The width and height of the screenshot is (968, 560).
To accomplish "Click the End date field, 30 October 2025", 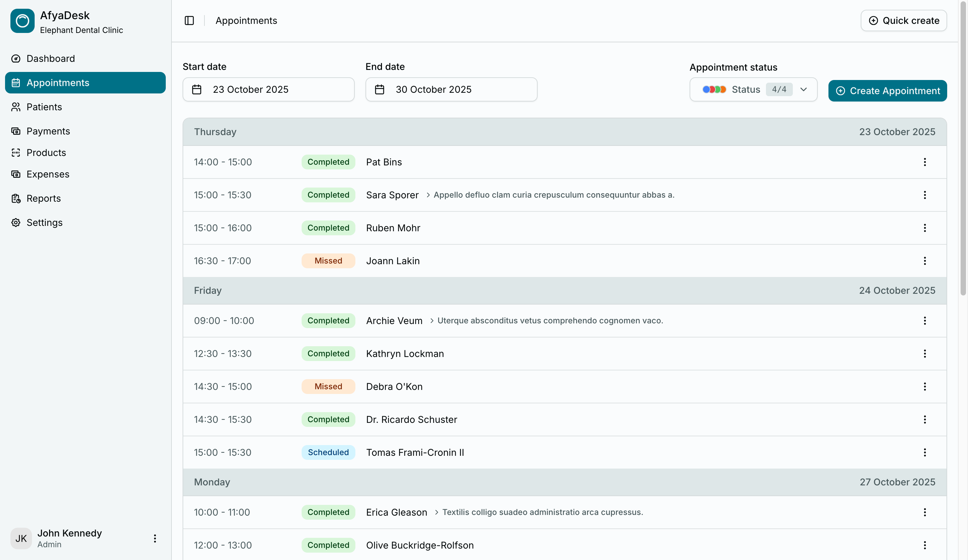I will point(451,89).
